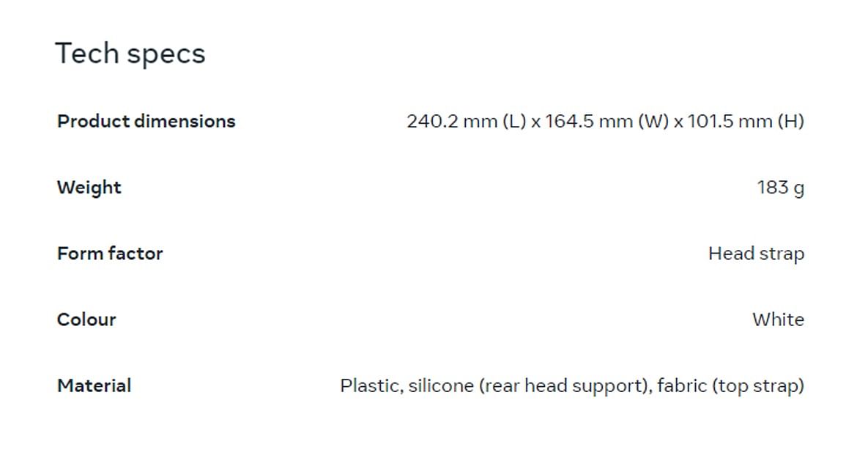Click the White colour value
This screenshot has height=458, width=868.
pyautogui.click(x=779, y=320)
